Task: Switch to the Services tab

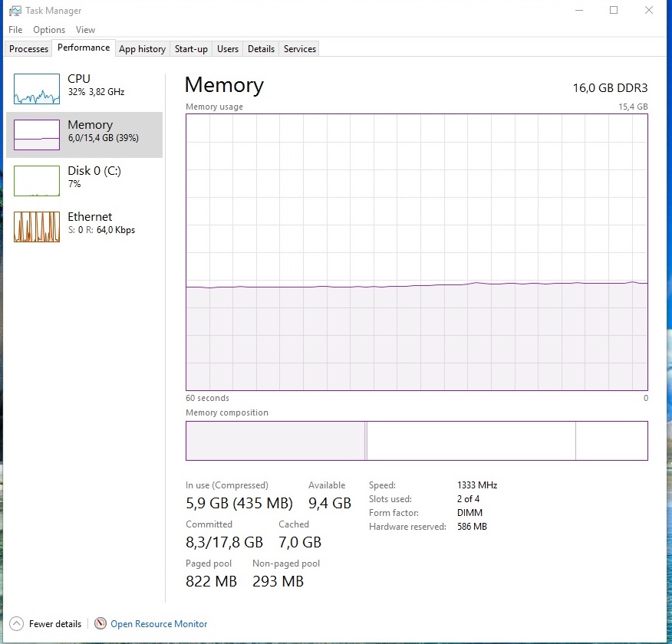Action: 300,49
